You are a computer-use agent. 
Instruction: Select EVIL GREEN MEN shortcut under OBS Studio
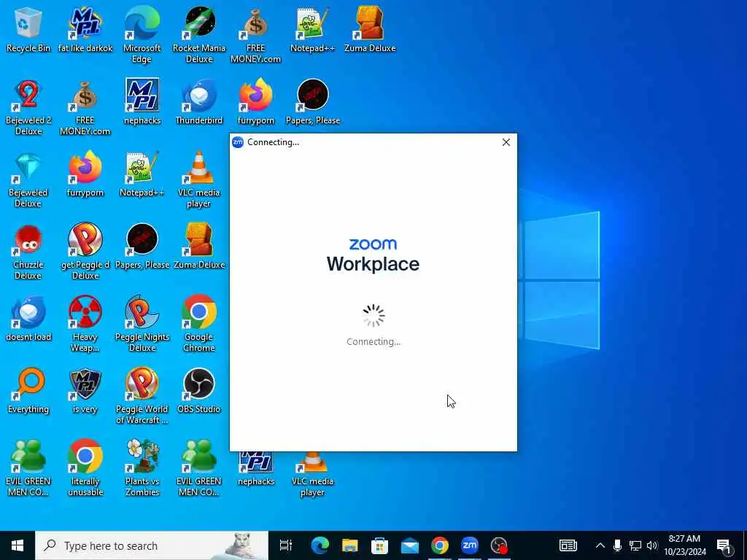tap(199, 468)
